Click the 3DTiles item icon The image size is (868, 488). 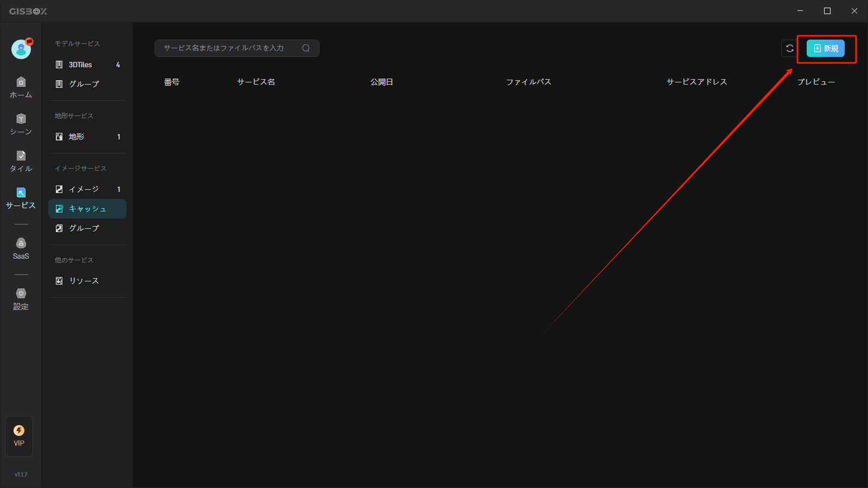click(x=59, y=65)
